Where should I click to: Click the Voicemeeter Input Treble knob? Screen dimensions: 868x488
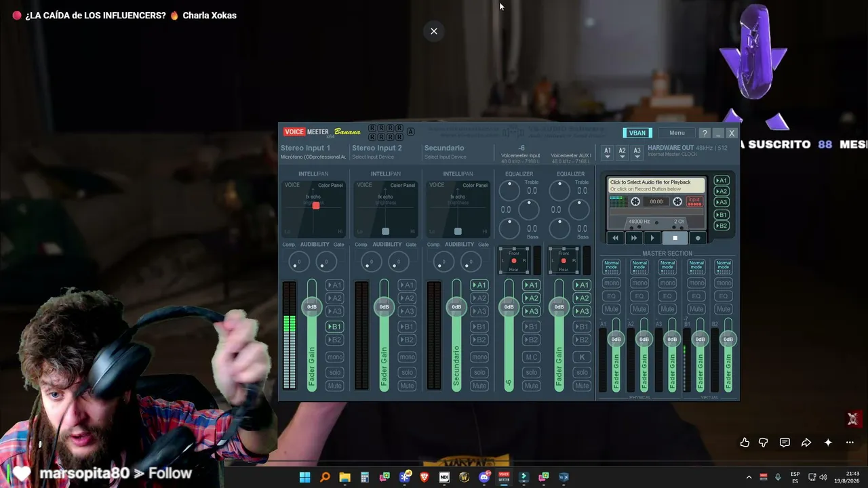coord(509,190)
